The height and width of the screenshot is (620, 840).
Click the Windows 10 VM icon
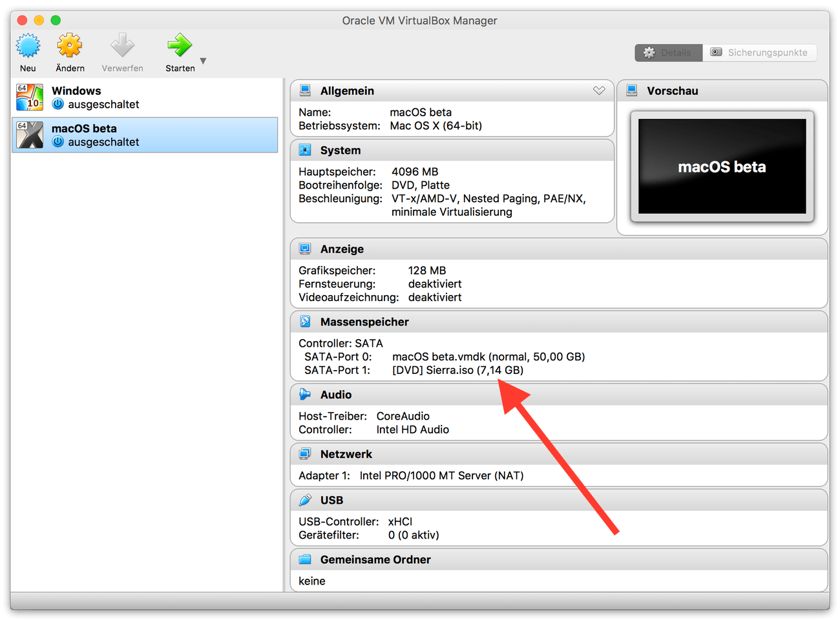click(x=30, y=98)
